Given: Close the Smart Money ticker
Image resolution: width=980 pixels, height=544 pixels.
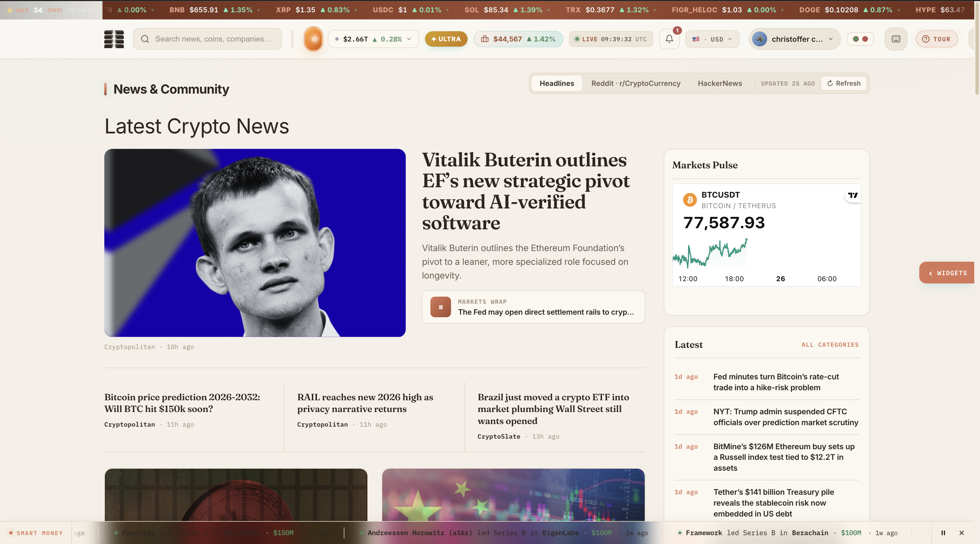Looking at the screenshot, I should (x=961, y=533).
